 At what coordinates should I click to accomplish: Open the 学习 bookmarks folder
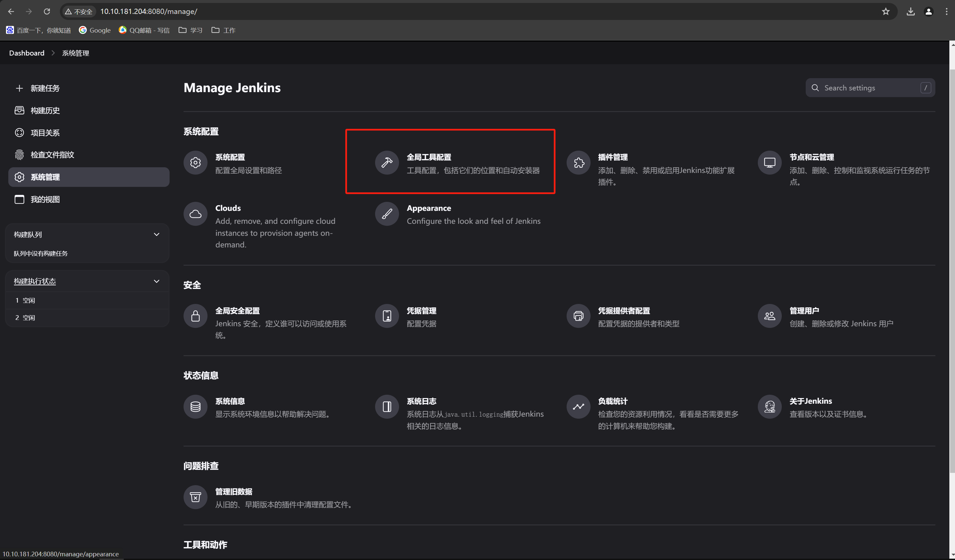[190, 30]
